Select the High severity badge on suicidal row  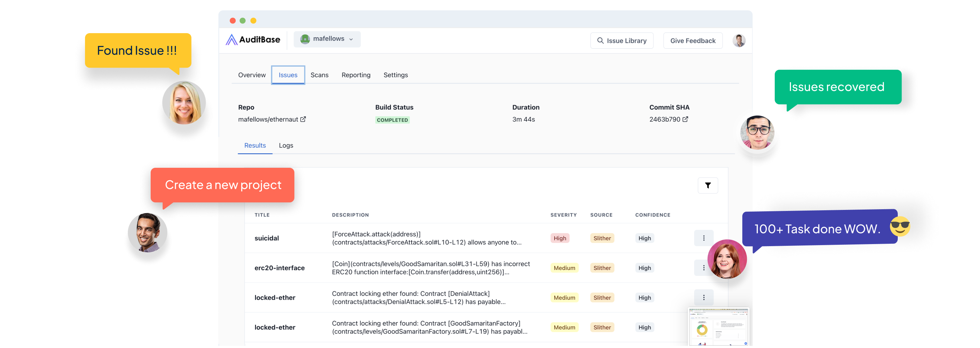coord(559,238)
